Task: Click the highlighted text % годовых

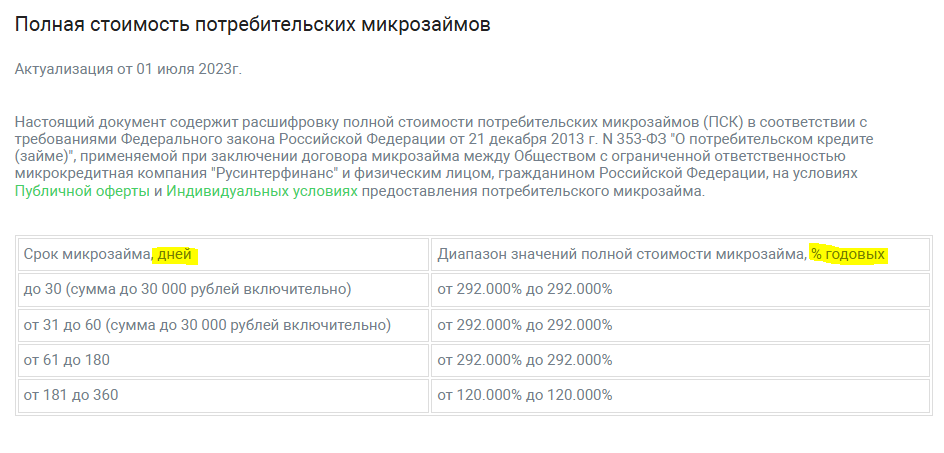Action: pyautogui.click(x=849, y=255)
